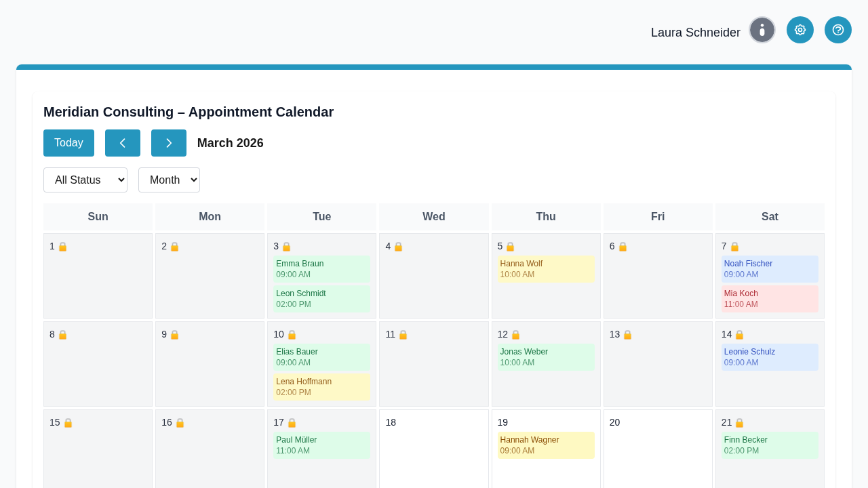Screen dimensions: 868x488
Task: Click the lock icon on March 17
Action: click(292, 422)
